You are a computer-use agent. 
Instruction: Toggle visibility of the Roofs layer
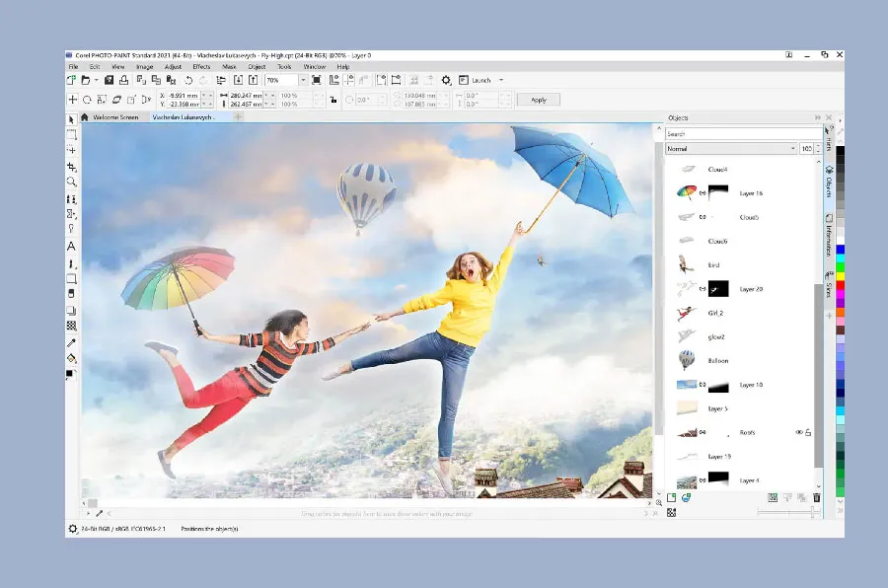point(797,432)
